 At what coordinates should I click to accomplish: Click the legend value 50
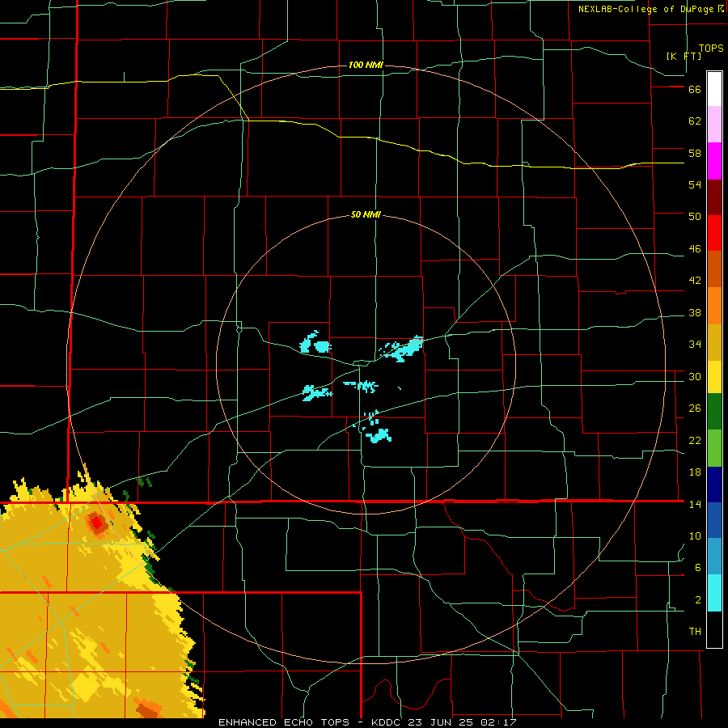coord(695,217)
